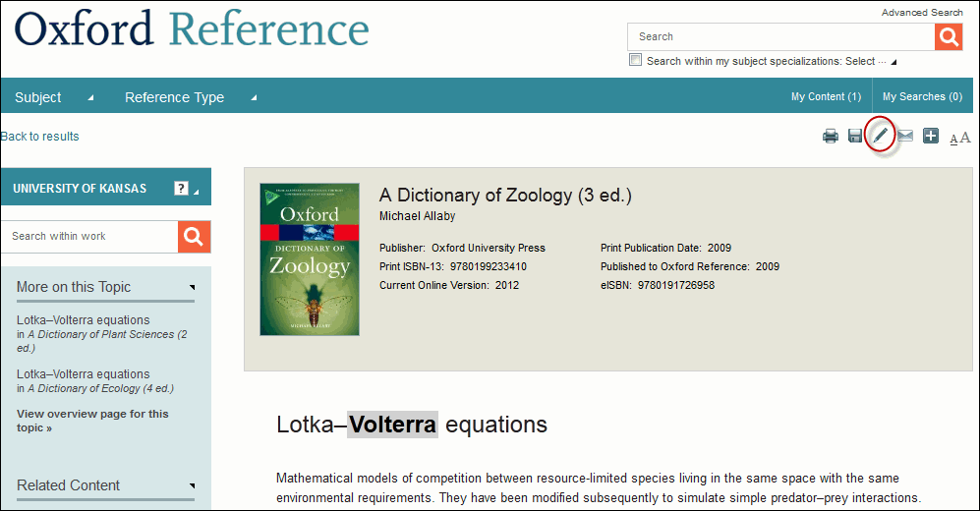The image size is (980, 511).
Task: Click the question mark help icon
Action: pyautogui.click(x=181, y=188)
